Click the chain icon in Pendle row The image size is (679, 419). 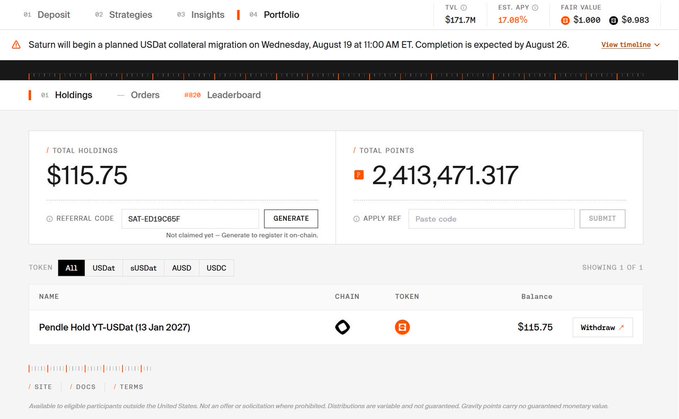(x=343, y=327)
